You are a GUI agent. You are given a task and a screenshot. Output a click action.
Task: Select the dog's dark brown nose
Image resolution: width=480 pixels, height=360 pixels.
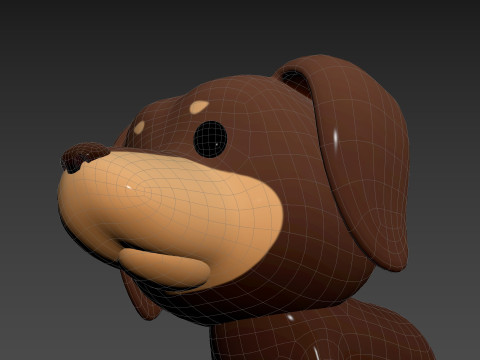[84, 157]
